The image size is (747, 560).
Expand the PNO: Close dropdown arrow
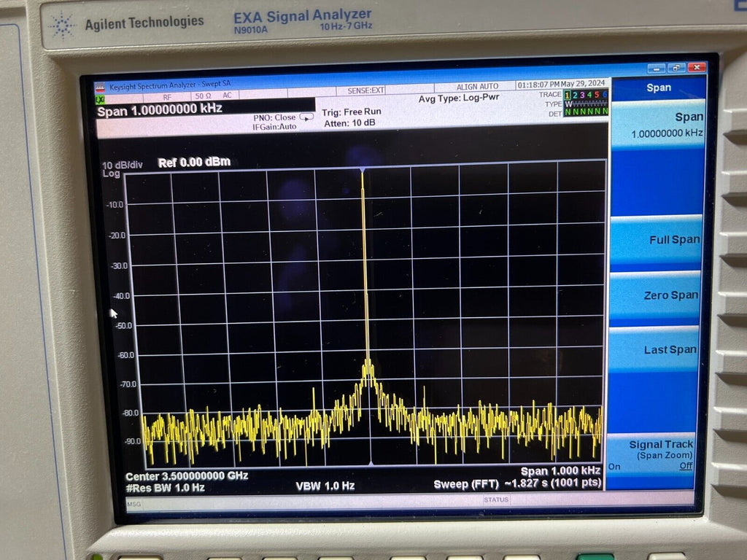(306, 117)
